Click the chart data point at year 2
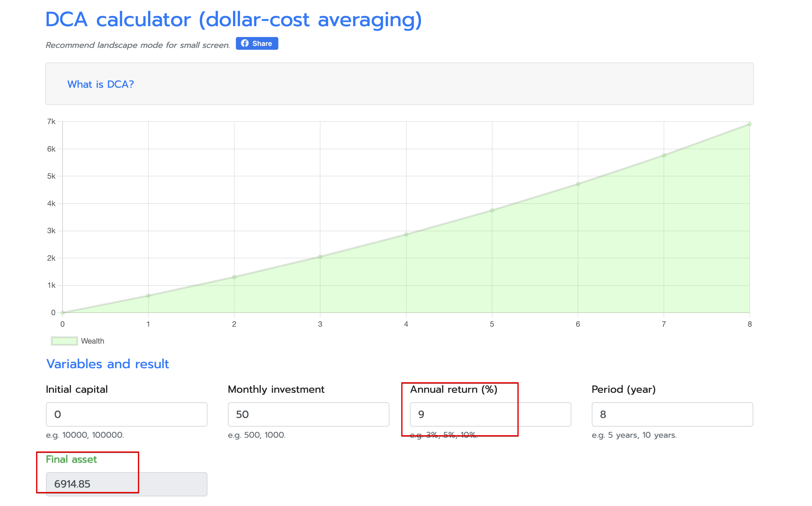The width and height of the screenshot is (812, 506). [x=234, y=277]
